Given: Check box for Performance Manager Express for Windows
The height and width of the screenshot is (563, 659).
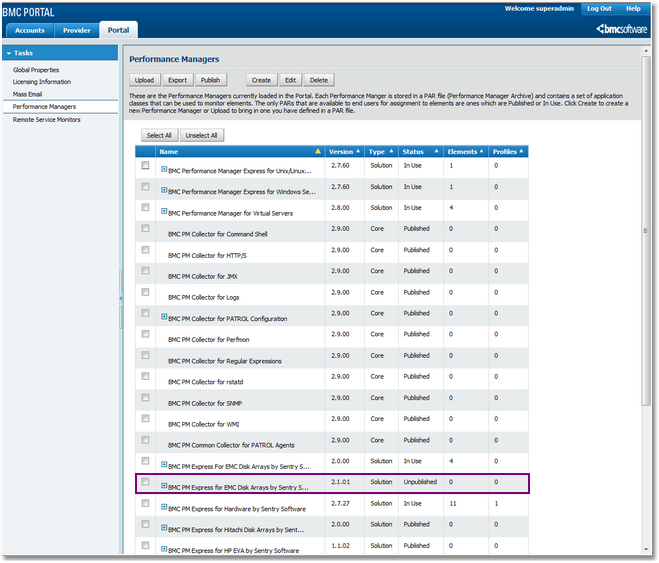Looking at the screenshot, I should click(x=145, y=186).
